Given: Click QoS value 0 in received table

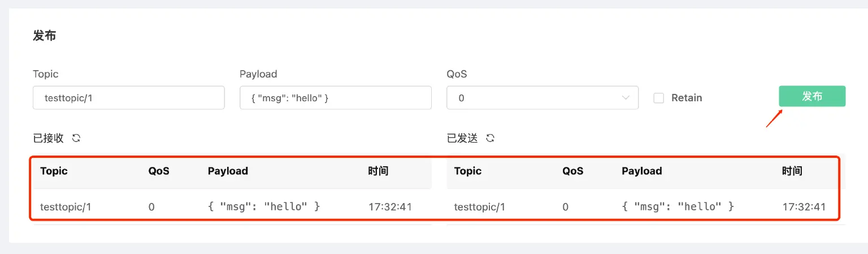Looking at the screenshot, I should (x=151, y=207).
